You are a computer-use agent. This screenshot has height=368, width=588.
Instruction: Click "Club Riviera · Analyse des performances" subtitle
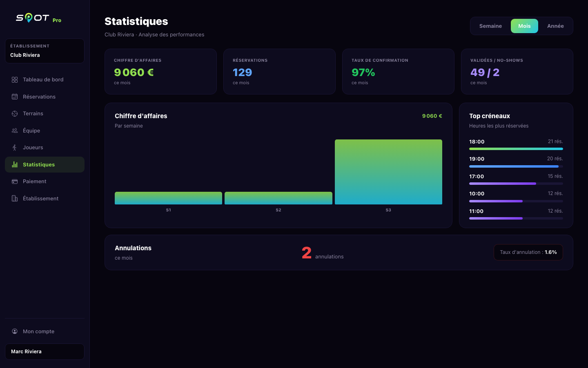pos(154,35)
